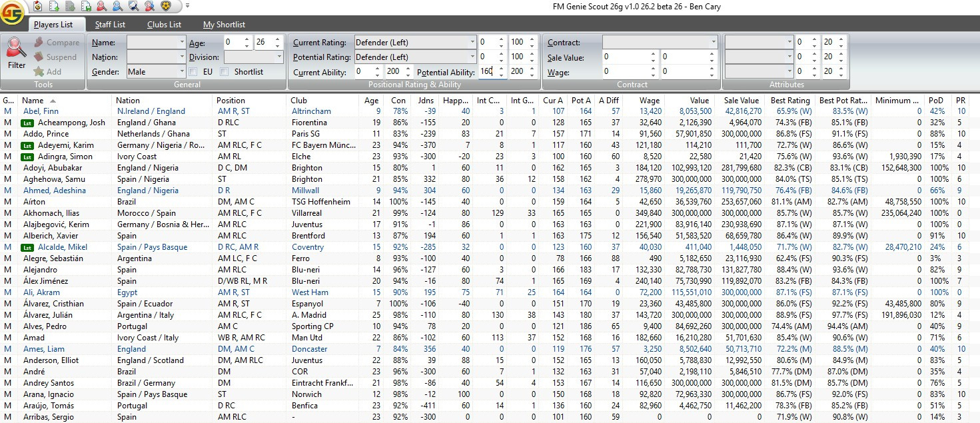The height and width of the screenshot is (423, 980).
Task: Sort by the Club column header
Action: (322, 101)
